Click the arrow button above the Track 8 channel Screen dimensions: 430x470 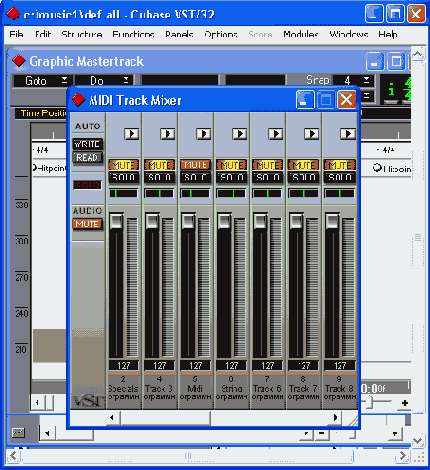(x=348, y=134)
